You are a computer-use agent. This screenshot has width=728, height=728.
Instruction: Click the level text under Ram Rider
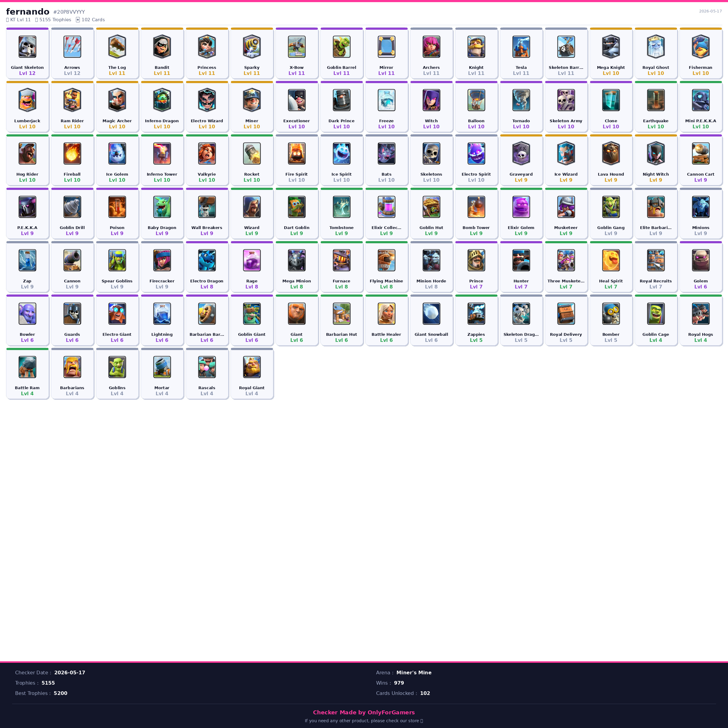coord(72,126)
